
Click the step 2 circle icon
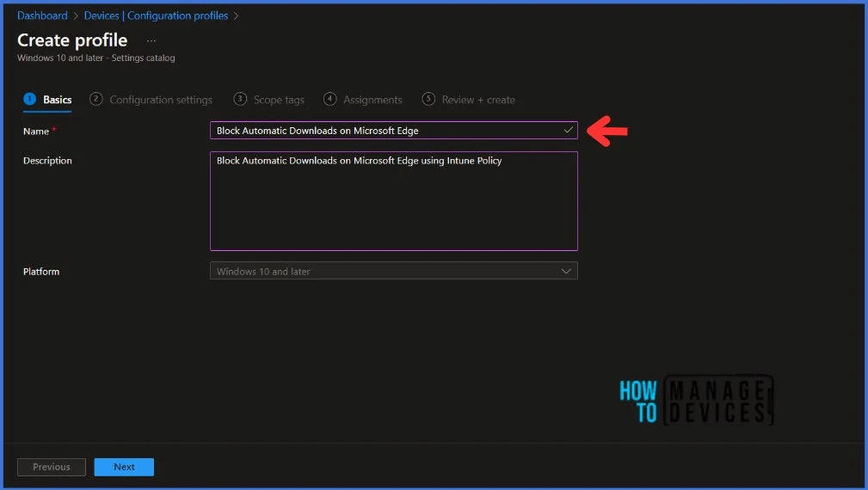point(95,99)
